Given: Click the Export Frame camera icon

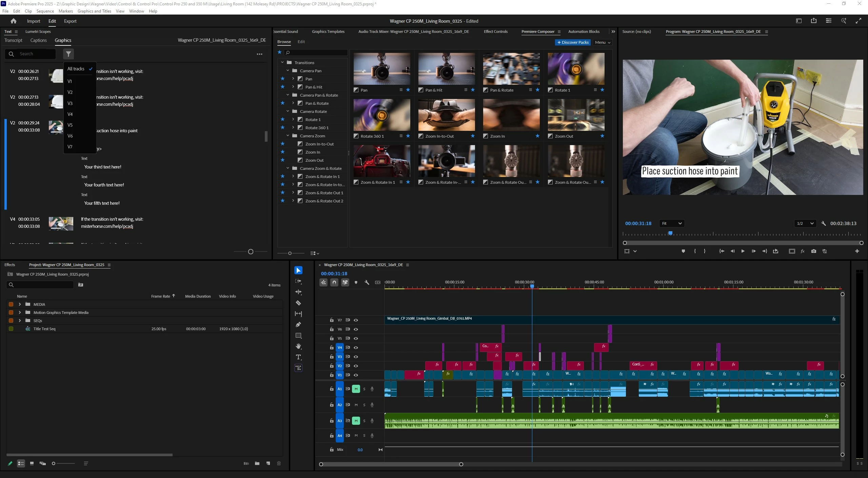Looking at the screenshot, I should click(813, 251).
